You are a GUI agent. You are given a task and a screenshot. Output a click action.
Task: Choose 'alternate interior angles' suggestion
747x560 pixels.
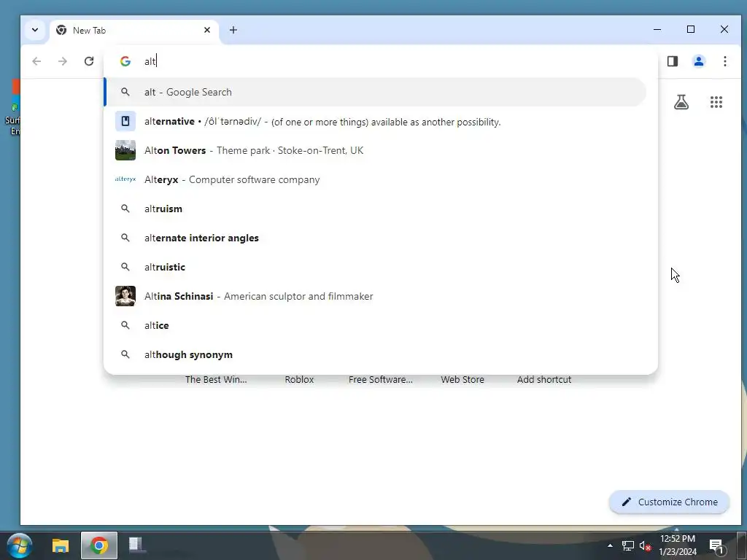[x=376, y=238]
